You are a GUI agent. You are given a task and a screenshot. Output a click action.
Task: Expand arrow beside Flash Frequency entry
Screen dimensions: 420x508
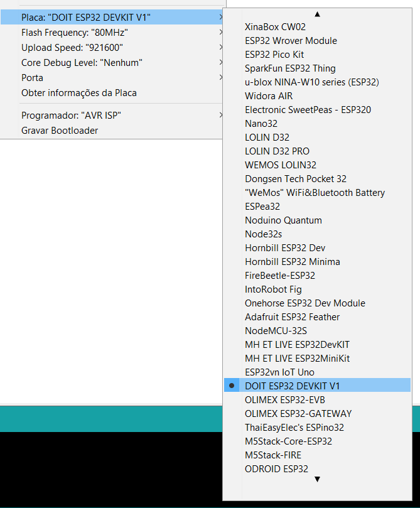[x=220, y=32]
